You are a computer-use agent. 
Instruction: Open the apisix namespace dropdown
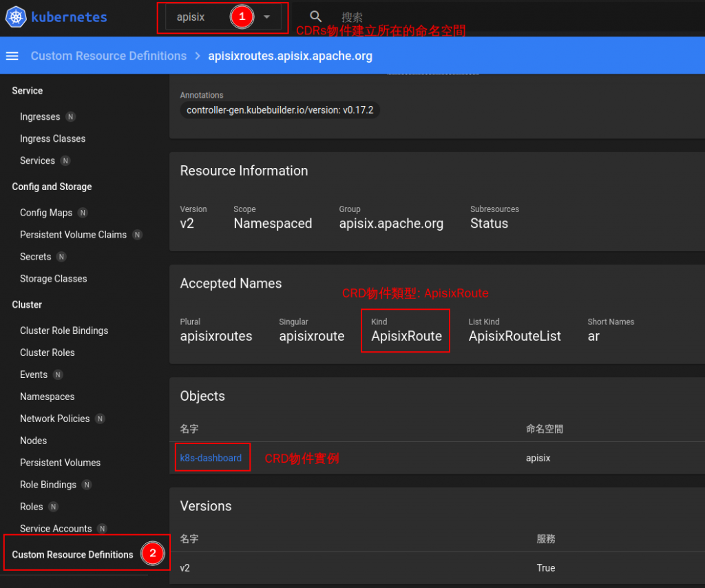[x=223, y=17]
